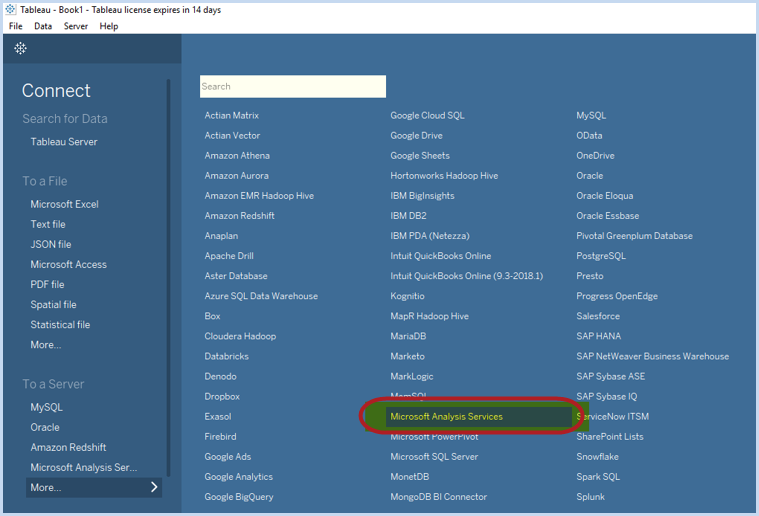Select Google BigQuery connector
Image resolution: width=759 pixels, height=516 pixels.
pos(239,497)
